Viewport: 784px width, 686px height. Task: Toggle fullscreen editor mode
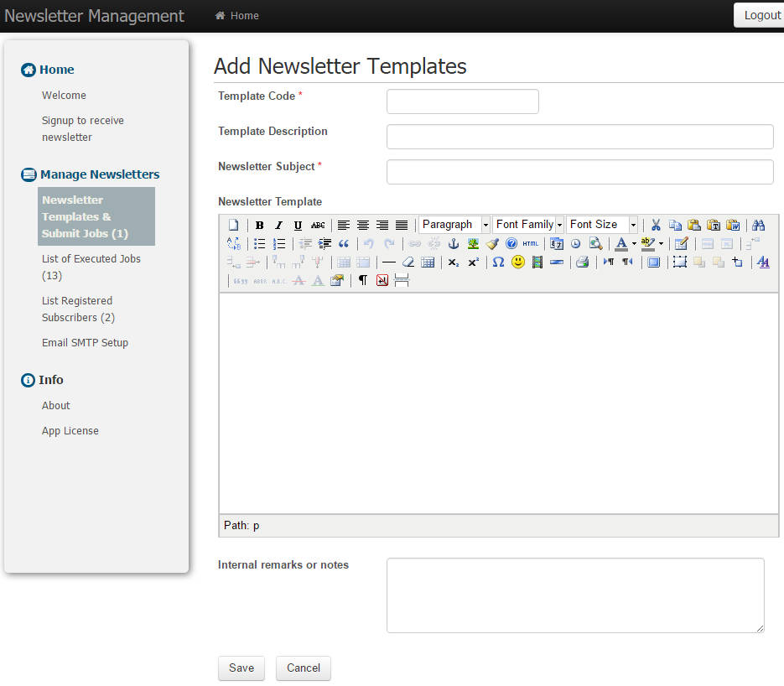(x=653, y=262)
